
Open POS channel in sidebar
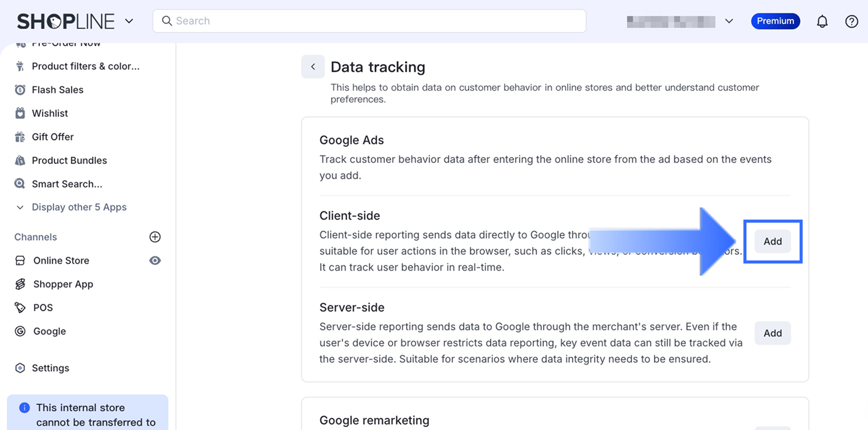pos(43,308)
